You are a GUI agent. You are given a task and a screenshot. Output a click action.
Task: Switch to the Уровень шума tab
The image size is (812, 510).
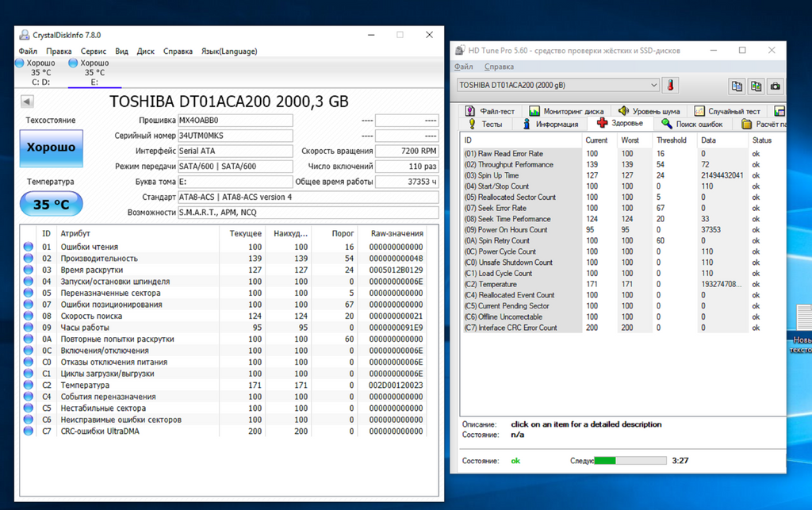(x=649, y=111)
